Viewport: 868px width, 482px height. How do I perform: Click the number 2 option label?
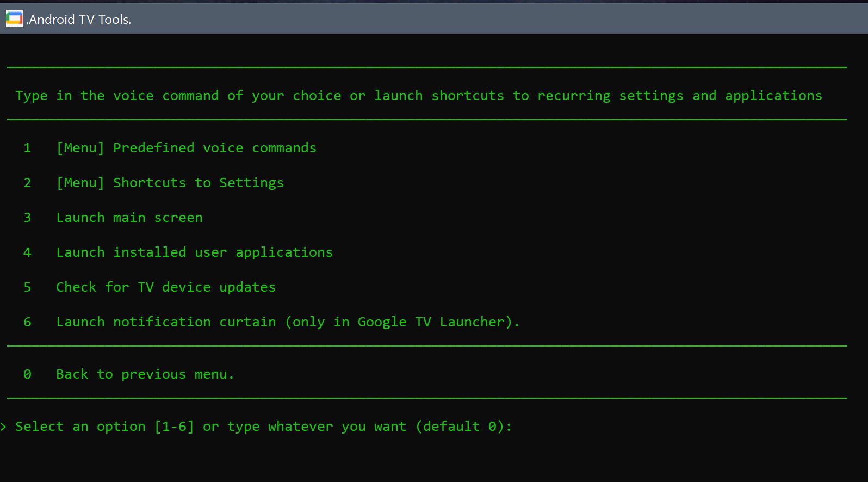click(x=27, y=183)
